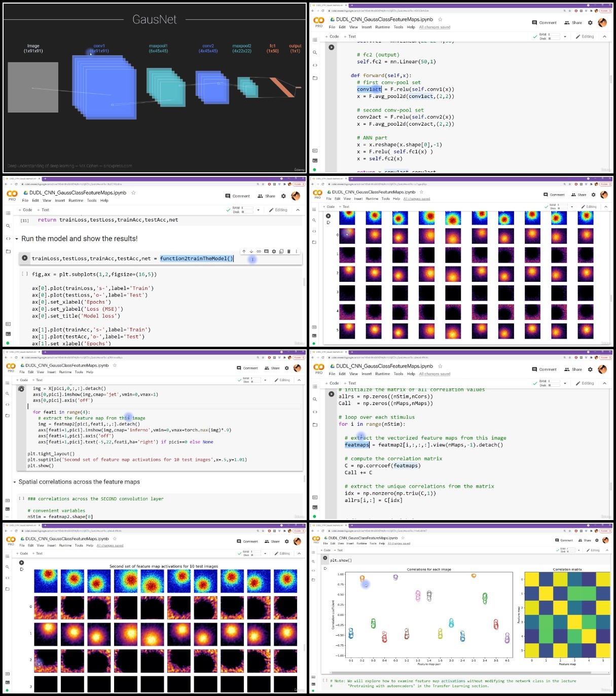Open find and replace in 'Run the model' window
The width and height of the screenshot is (616, 696).
[8, 226]
